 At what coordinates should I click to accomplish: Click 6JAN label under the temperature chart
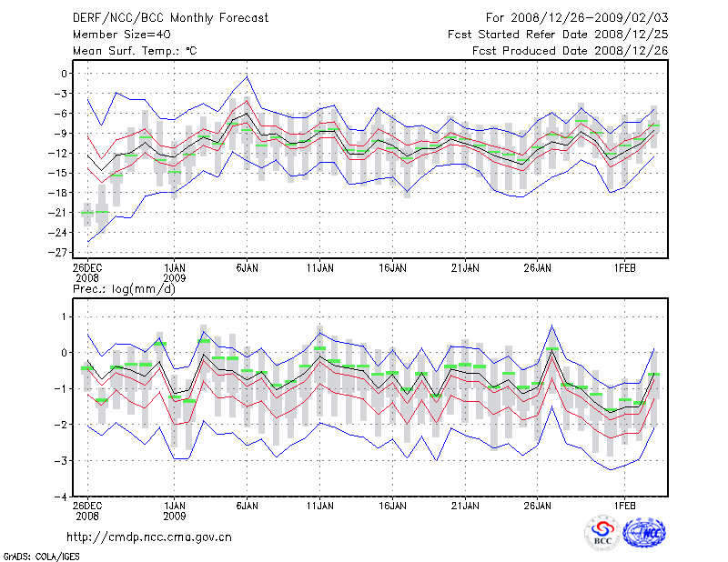pos(247,268)
